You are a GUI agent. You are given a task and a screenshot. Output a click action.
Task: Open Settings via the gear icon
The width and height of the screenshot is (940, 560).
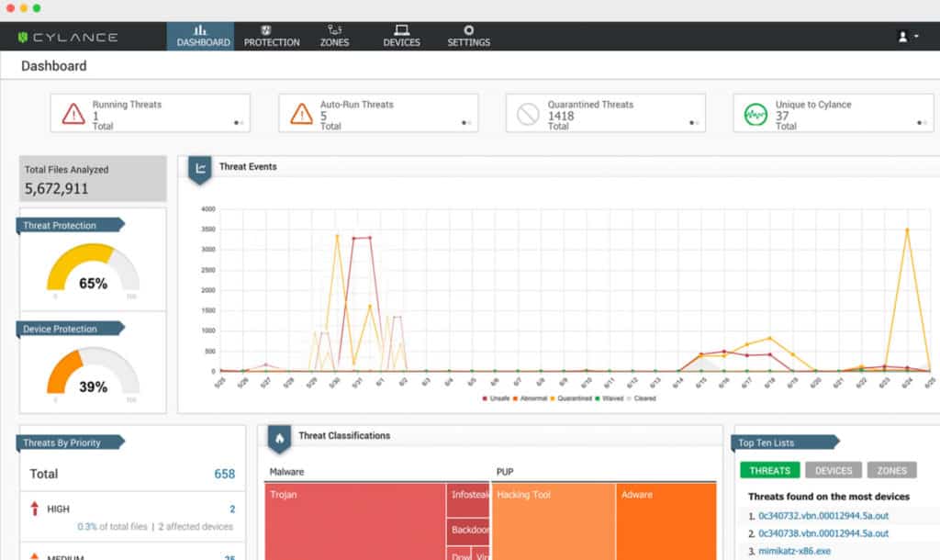[x=468, y=30]
